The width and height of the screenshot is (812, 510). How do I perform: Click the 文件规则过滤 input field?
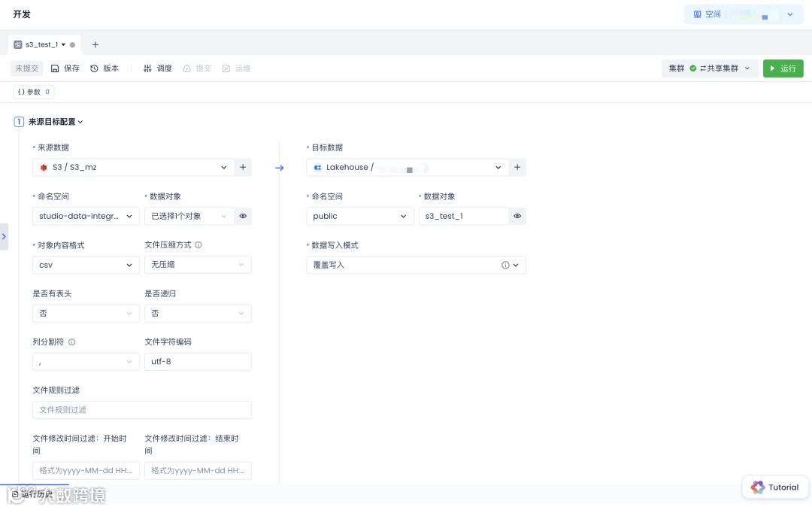tap(142, 410)
